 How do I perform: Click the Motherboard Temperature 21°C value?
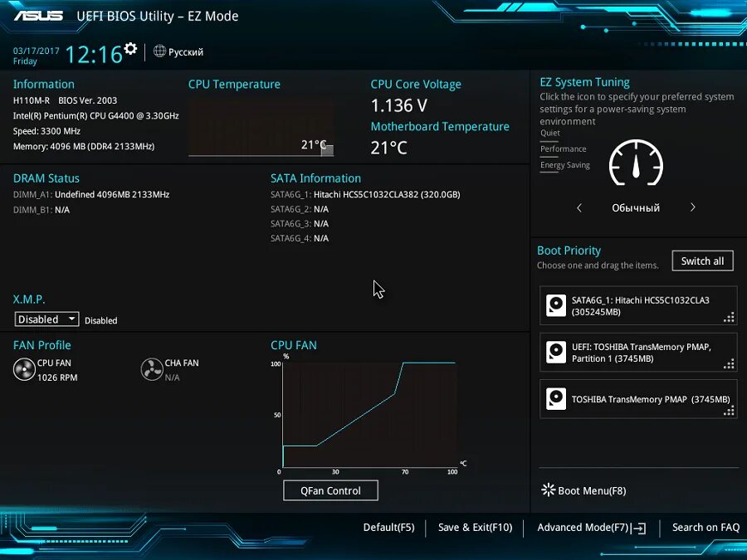pyautogui.click(x=388, y=149)
